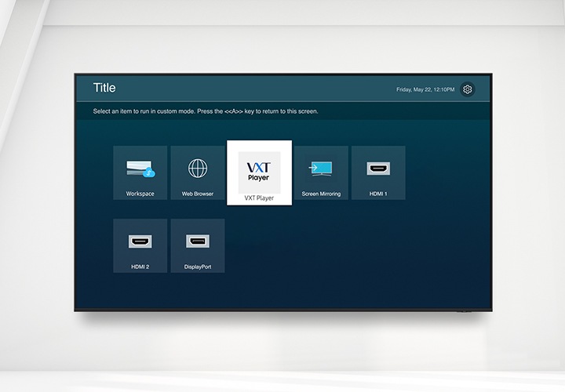Click the cloud badge on Workspace icon
This screenshot has width=565, height=392.
click(150, 173)
